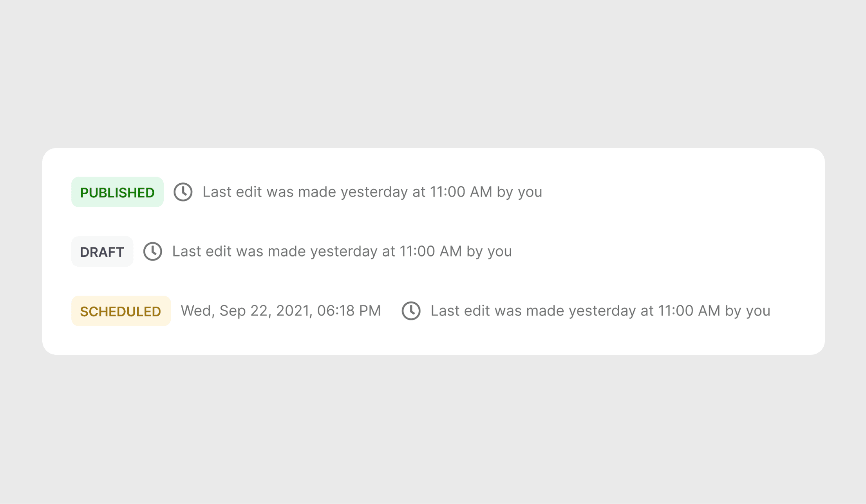866x504 pixels.
Task: Click the clock icon beside the PUBLISHED badge
Action: tap(183, 192)
